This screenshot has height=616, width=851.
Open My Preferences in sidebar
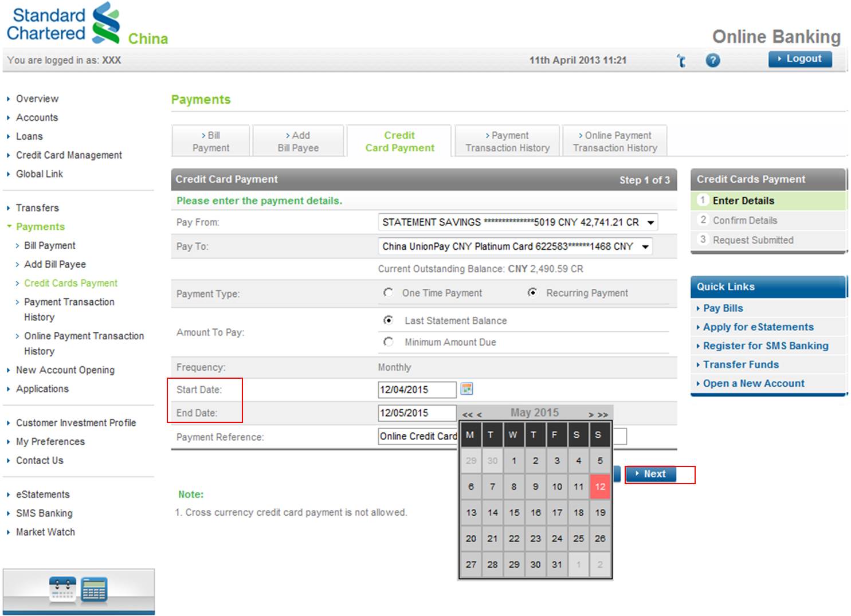50,441
